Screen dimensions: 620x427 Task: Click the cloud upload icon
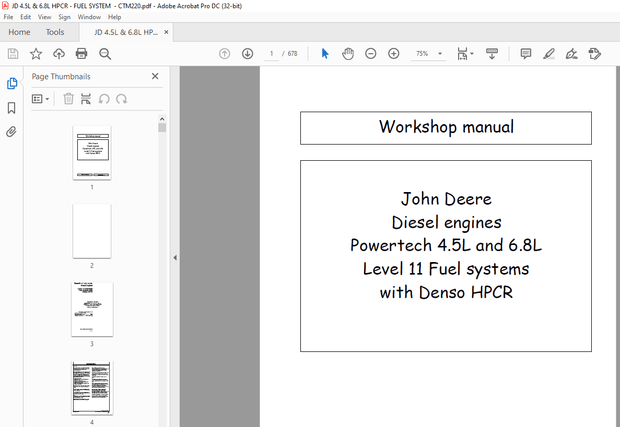pyautogui.click(x=59, y=53)
